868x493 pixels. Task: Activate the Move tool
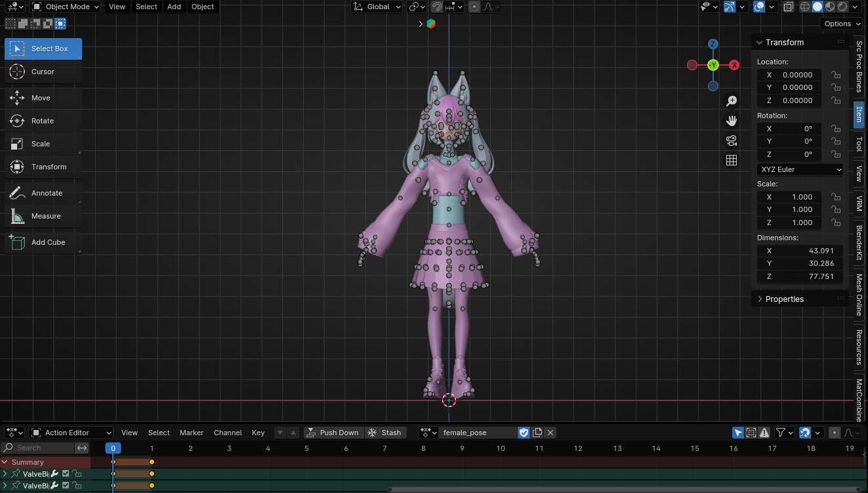pos(43,98)
